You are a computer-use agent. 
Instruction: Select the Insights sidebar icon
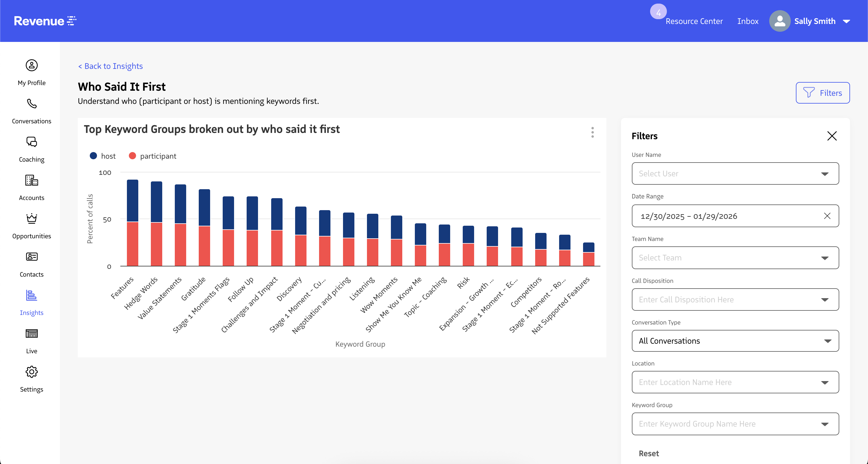click(31, 303)
